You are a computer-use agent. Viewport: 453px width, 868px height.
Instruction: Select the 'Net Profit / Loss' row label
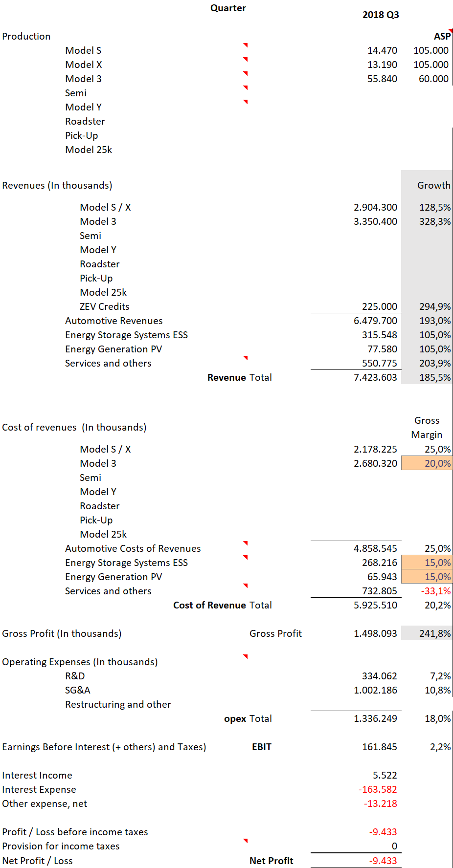click(x=37, y=861)
